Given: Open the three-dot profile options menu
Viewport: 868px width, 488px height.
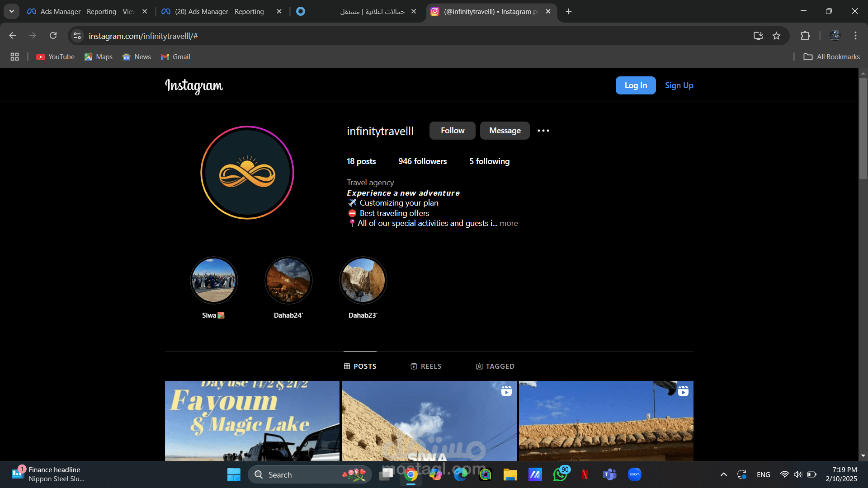Looking at the screenshot, I should click(543, 131).
